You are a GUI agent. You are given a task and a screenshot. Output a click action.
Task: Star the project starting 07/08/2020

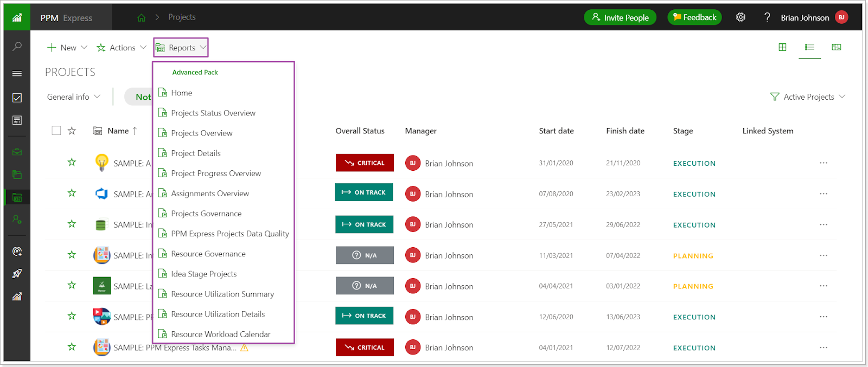pyautogui.click(x=72, y=193)
